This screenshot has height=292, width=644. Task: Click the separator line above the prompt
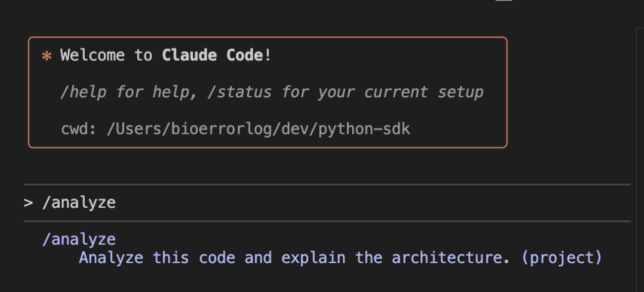[x=327, y=184]
